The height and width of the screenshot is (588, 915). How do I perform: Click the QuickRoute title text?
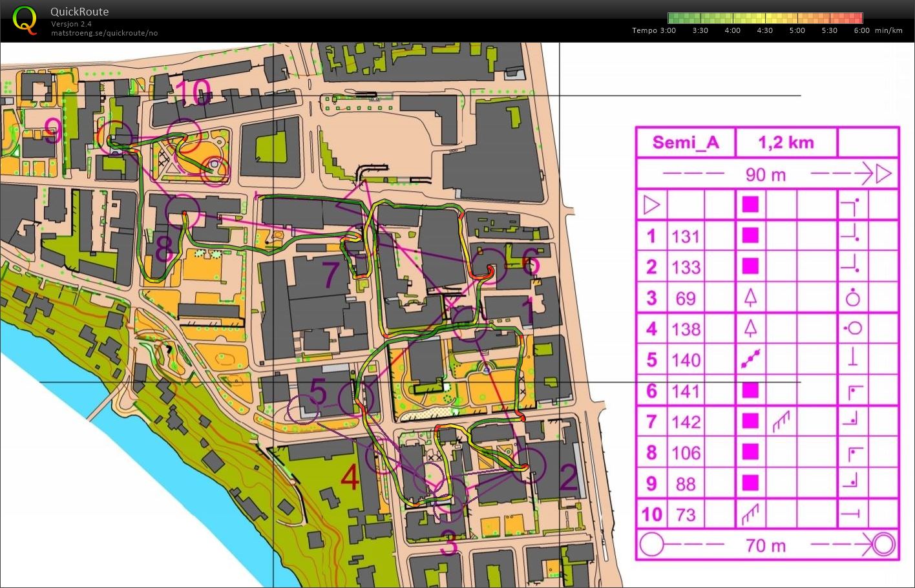(79, 11)
